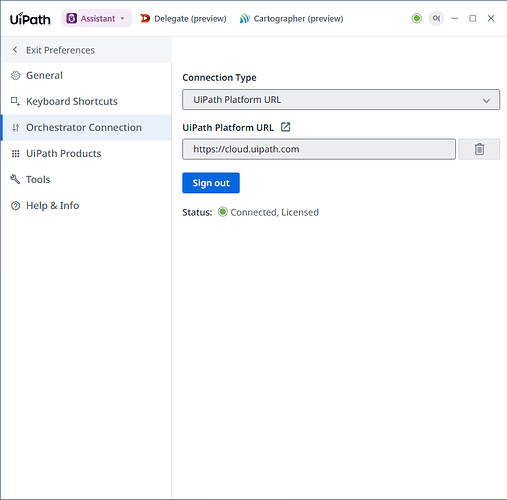
Task: Click the Connected, Licensed status text
Action: [x=275, y=212]
